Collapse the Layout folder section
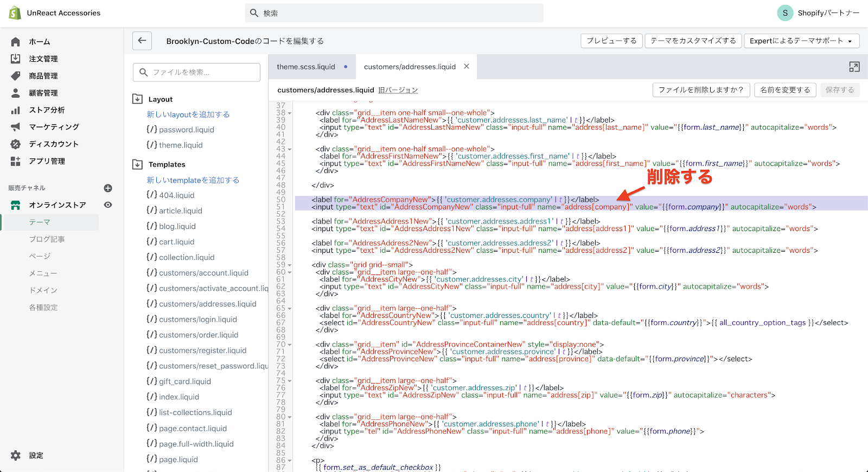 tap(138, 99)
